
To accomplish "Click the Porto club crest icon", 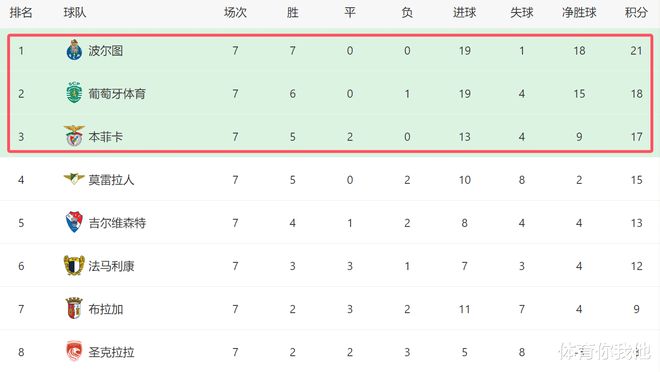I will pos(75,50).
